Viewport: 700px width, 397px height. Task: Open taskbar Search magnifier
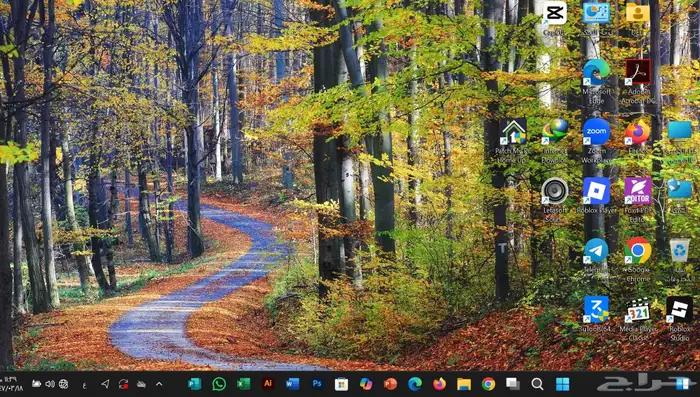tap(538, 384)
